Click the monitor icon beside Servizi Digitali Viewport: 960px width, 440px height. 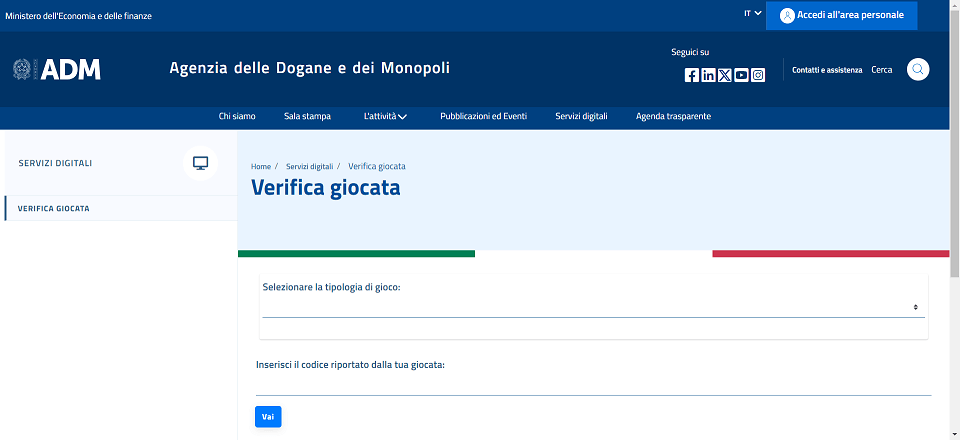[x=200, y=163]
